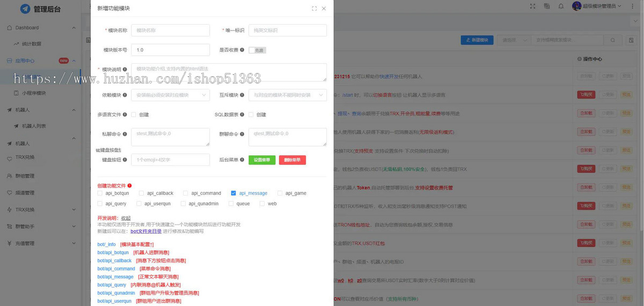Open the 依赖模块 dropdown
Screen dimensions: 644x306
[170, 95]
